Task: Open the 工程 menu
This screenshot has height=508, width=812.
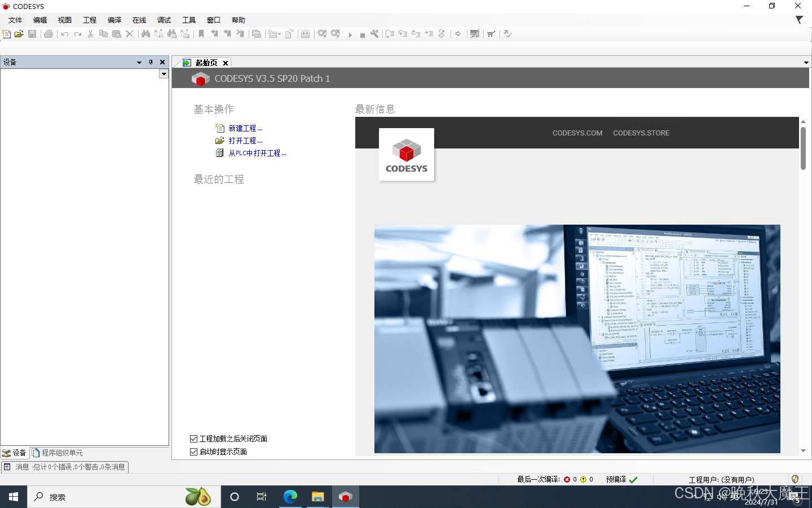Action: click(90, 20)
